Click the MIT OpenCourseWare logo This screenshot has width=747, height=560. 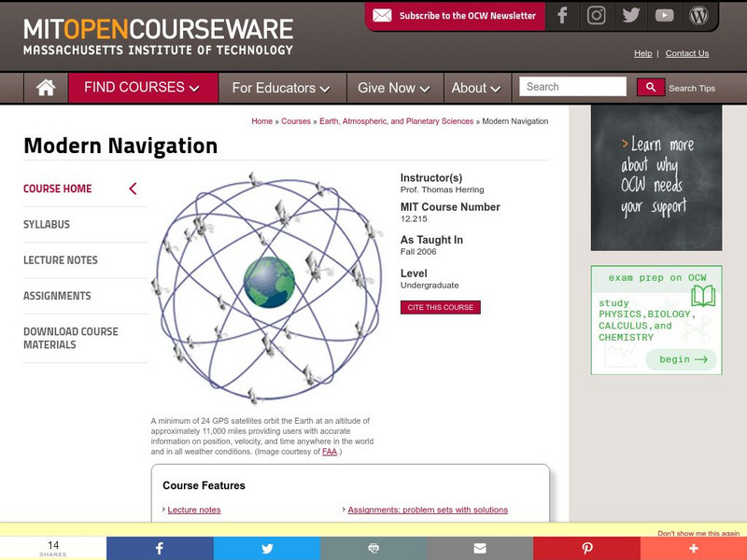pyautogui.click(x=158, y=36)
